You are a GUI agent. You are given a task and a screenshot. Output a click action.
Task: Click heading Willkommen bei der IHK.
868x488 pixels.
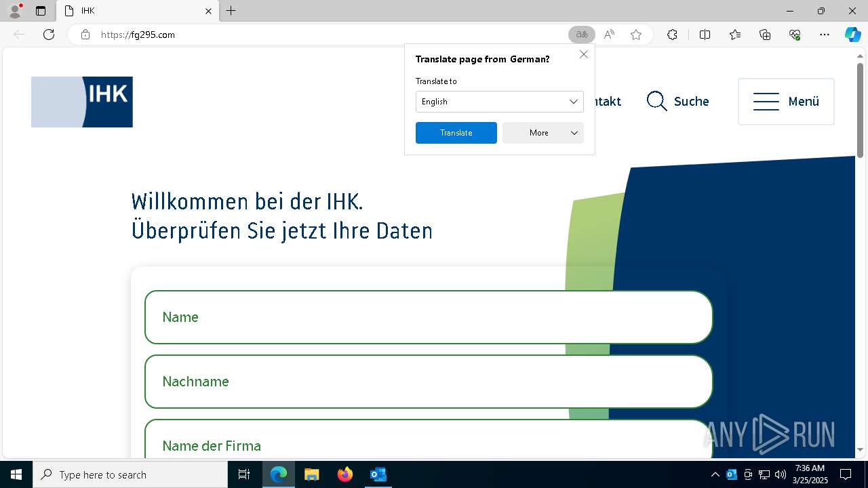point(248,202)
